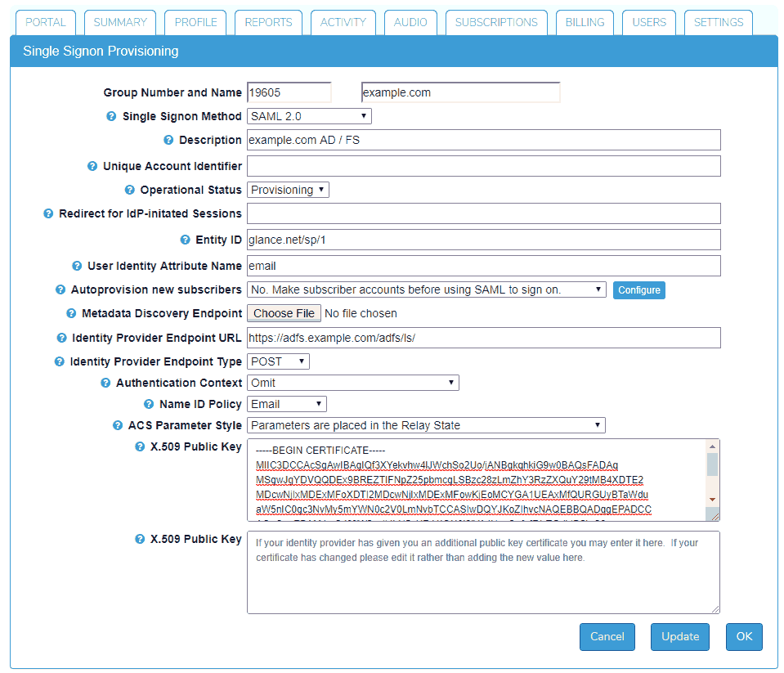Click help icon beside Operational Status
The height and width of the screenshot is (673, 784).
[129, 190]
